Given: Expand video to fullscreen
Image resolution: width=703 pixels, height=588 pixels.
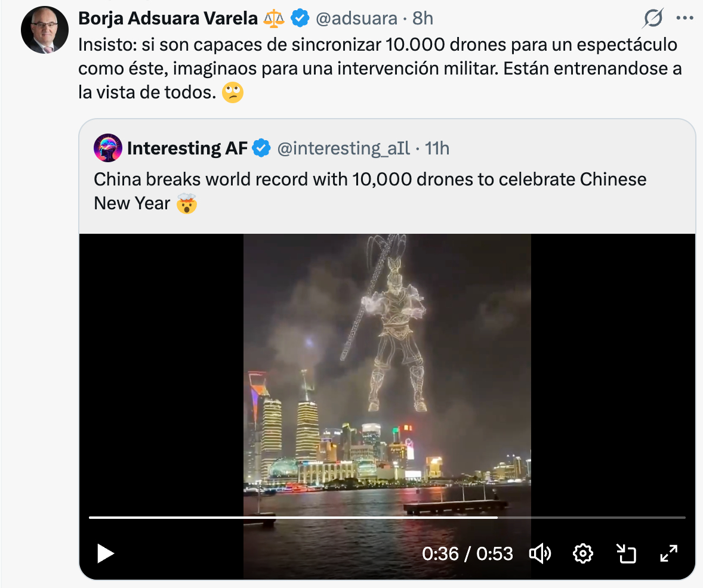Looking at the screenshot, I should (x=668, y=553).
